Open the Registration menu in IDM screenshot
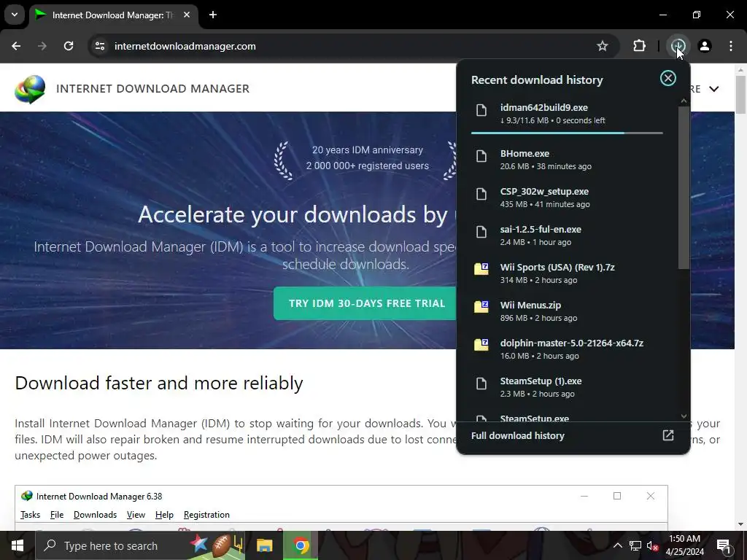The width and height of the screenshot is (747, 560). click(206, 515)
